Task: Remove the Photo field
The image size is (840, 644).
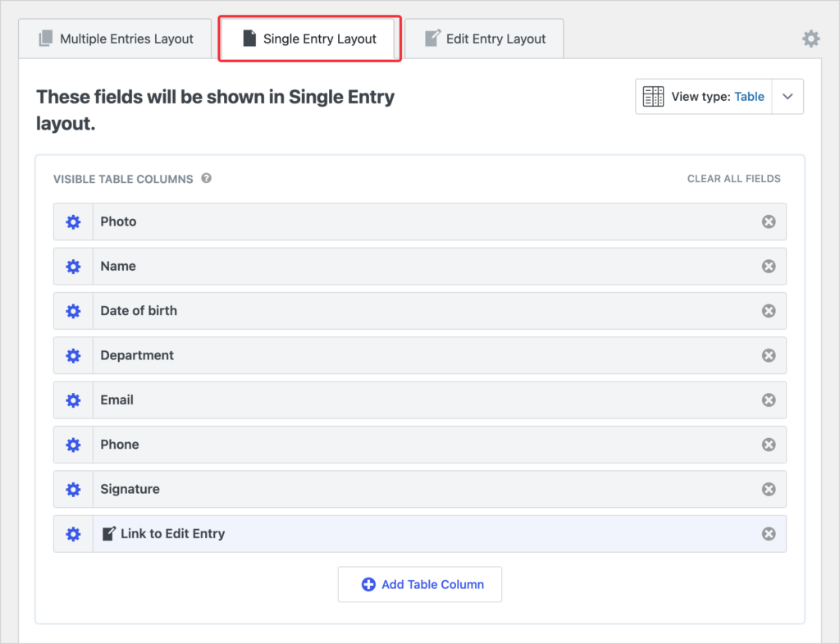Action: (769, 222)
